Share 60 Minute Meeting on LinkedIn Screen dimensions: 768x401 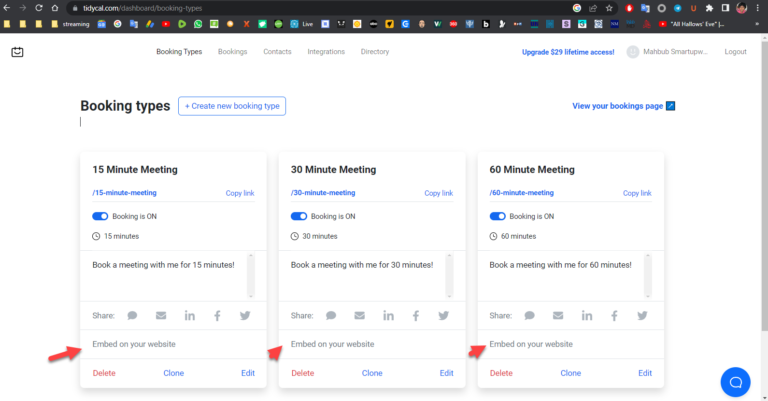[x=587, y=316]
